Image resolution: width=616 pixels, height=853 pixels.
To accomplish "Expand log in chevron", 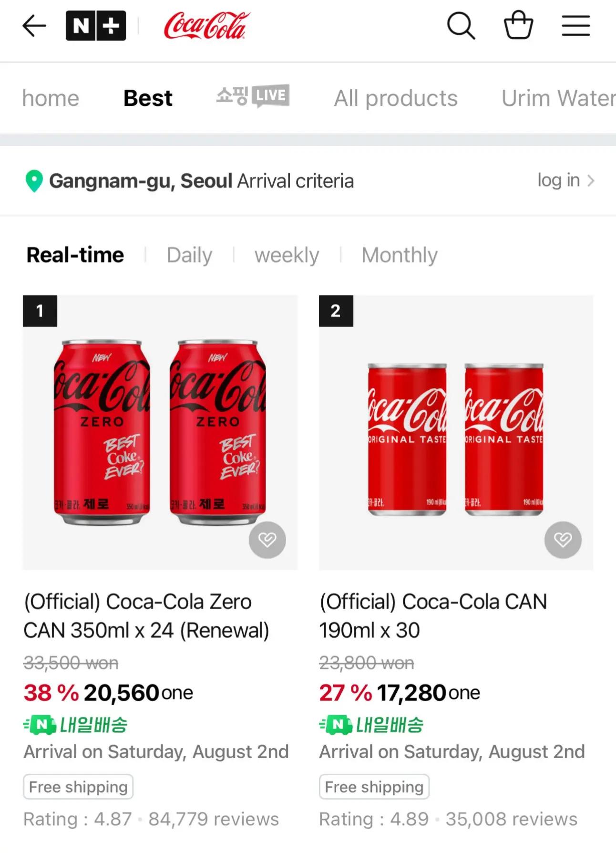I will click(x=591, y=181).
